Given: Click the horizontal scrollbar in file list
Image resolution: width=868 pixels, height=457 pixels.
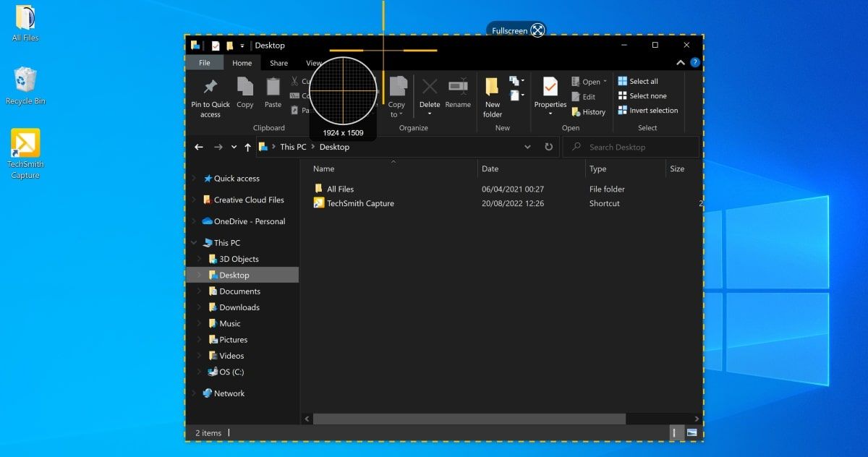Looking at the screenshot, I should click(469, 419).
